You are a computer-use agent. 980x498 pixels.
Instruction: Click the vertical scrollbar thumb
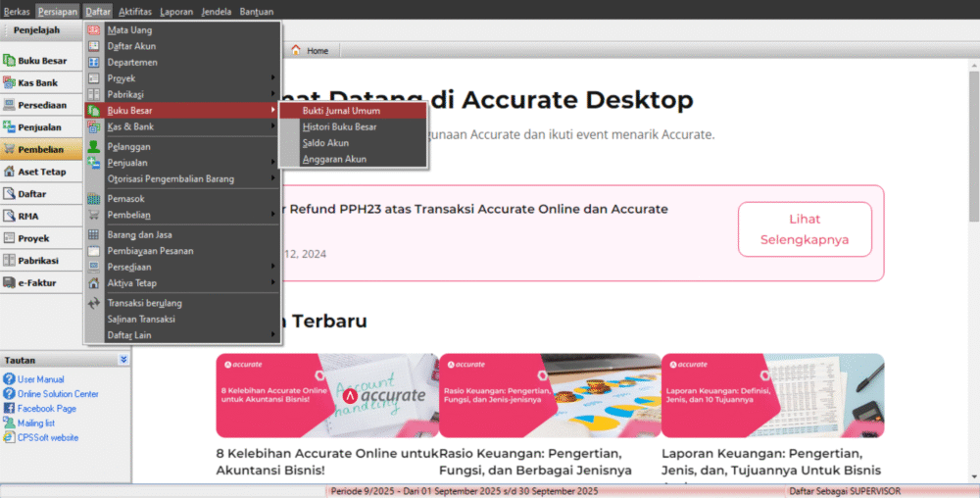pos(974,146)
